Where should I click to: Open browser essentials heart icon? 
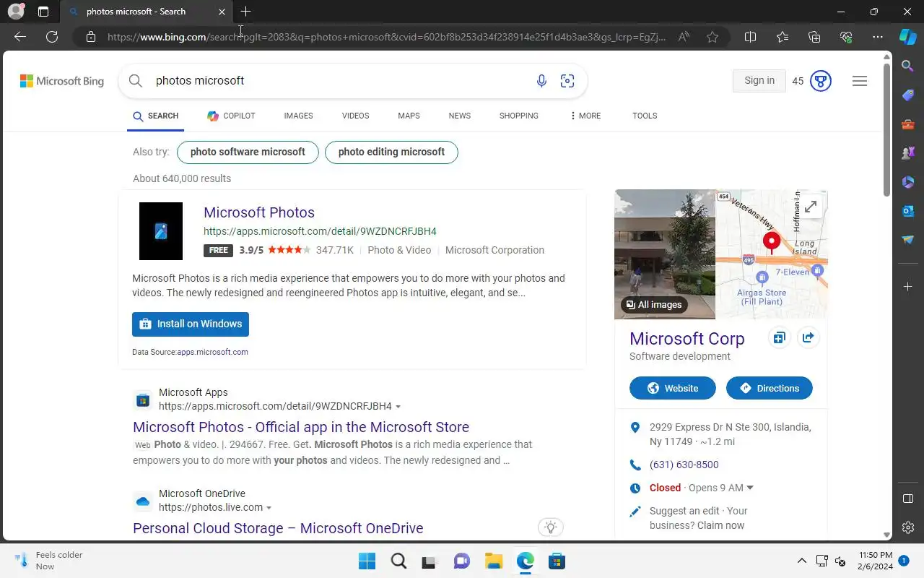[846, 37]
